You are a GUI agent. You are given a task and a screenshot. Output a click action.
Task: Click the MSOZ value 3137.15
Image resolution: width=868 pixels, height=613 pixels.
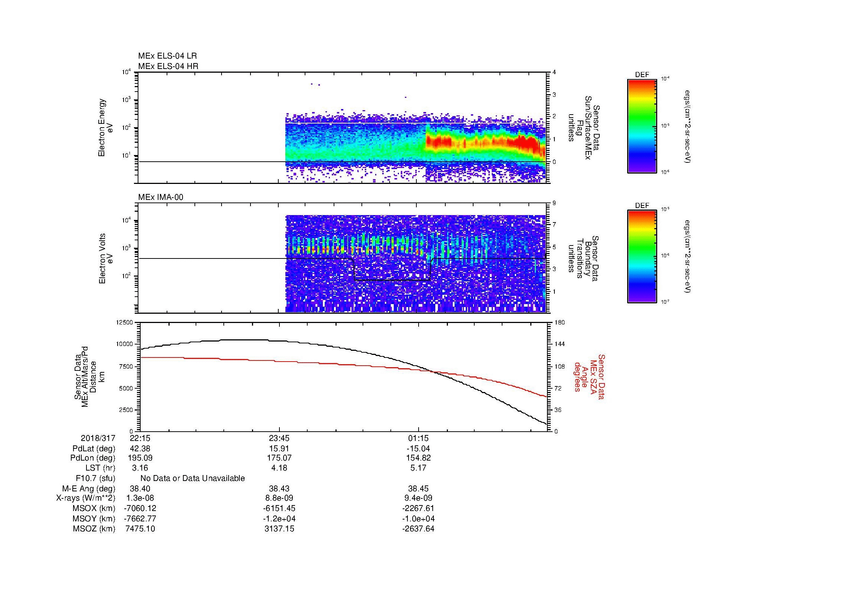[279, 529]
